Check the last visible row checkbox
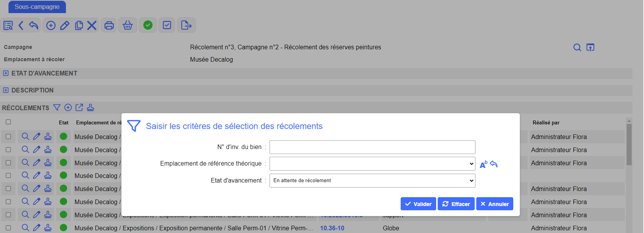This screenshot has height=233, width=644. click(x=8, y=228)
